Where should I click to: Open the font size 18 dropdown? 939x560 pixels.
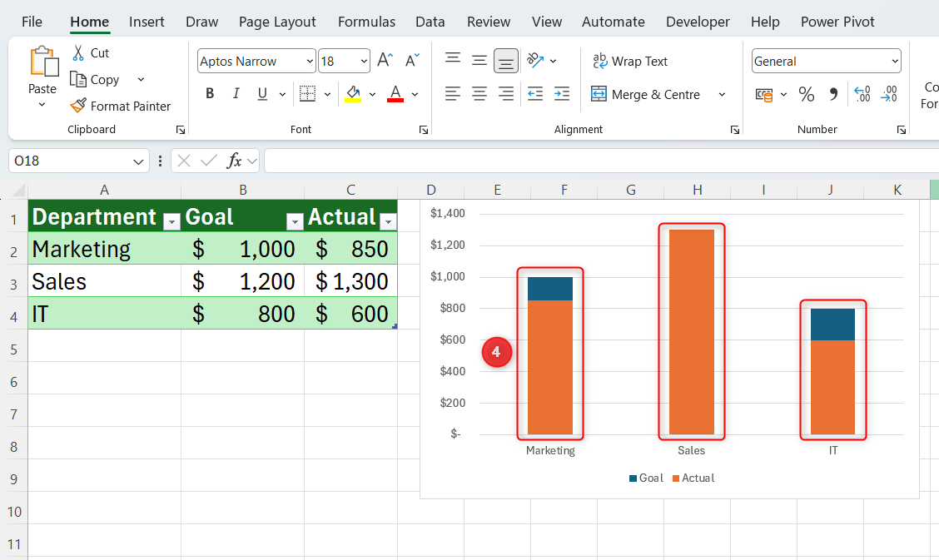[x=364, y=61]
